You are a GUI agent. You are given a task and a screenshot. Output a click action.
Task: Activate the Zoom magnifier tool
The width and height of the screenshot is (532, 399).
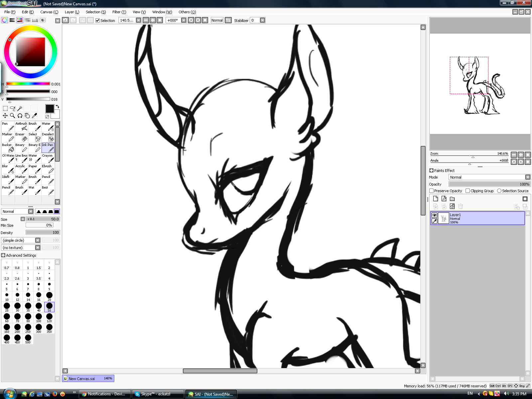pos(13,116)
